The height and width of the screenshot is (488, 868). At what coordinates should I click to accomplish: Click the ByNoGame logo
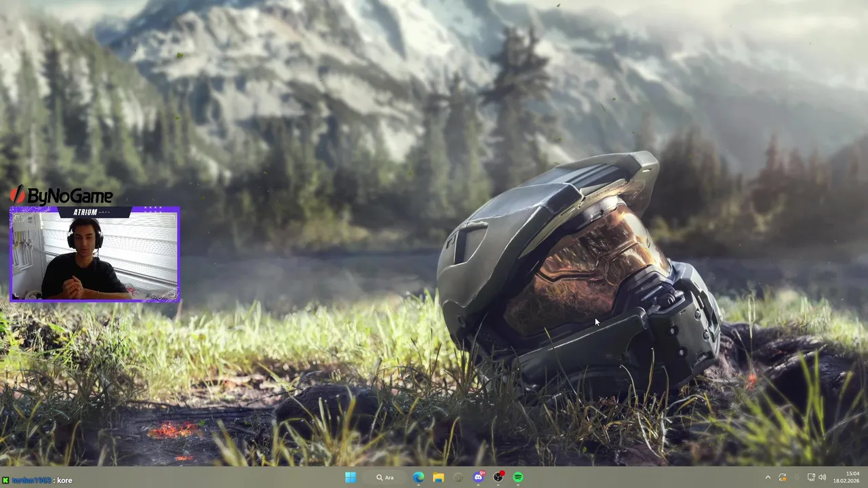point(61,195)
